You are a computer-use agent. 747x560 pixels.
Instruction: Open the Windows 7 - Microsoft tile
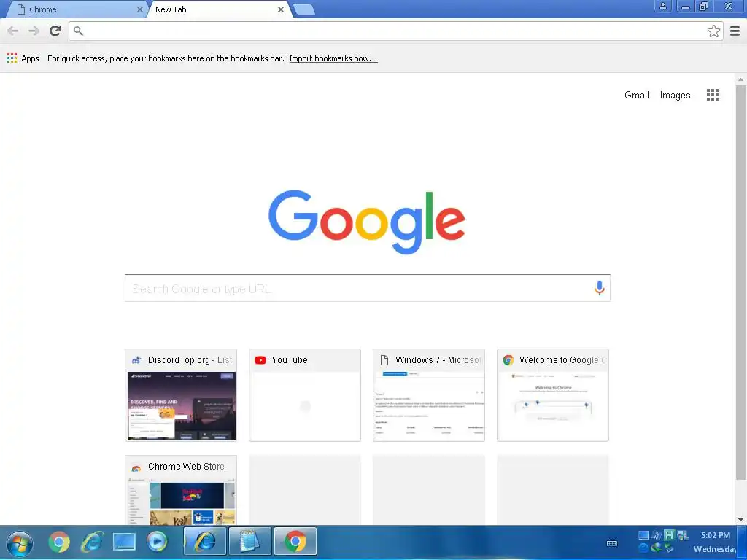(x=429, y=395)
